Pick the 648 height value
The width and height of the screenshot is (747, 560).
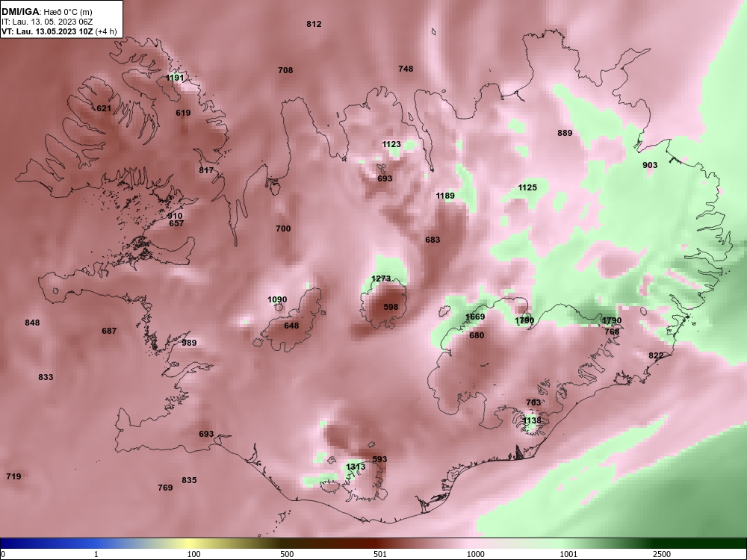291,326
